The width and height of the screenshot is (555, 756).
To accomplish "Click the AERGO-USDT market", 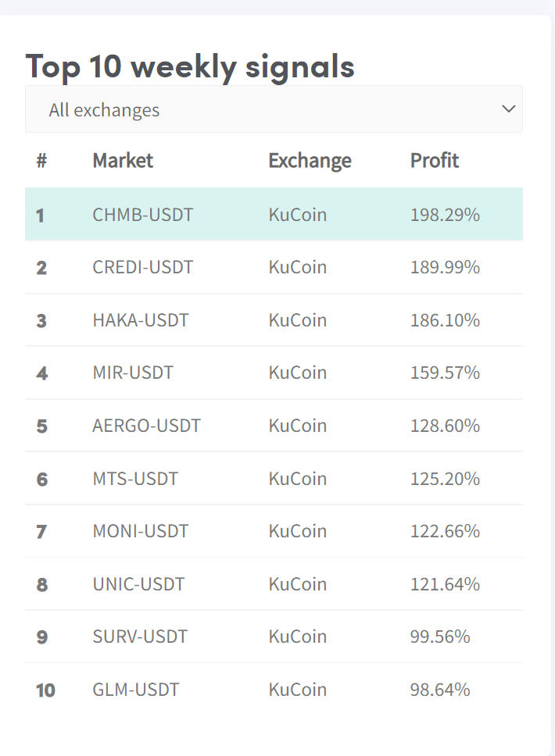I will click(x=146, y=426).
